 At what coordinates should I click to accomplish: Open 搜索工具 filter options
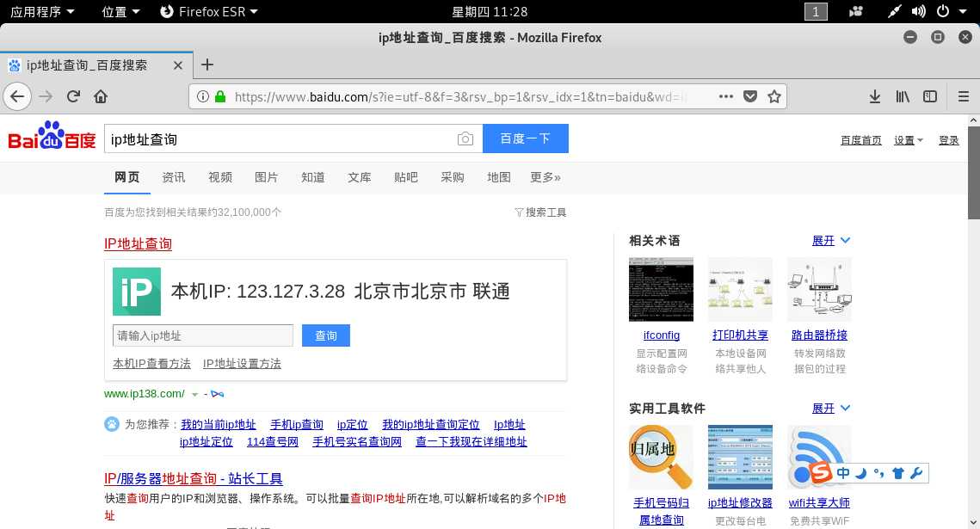tap(540, 212)
